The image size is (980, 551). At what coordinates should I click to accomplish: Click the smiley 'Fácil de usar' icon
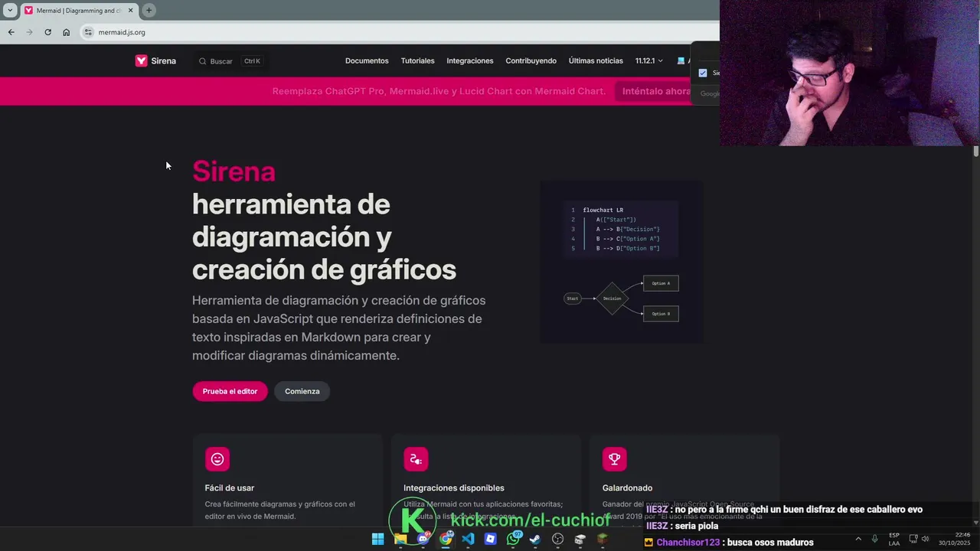tap(217, 459)
